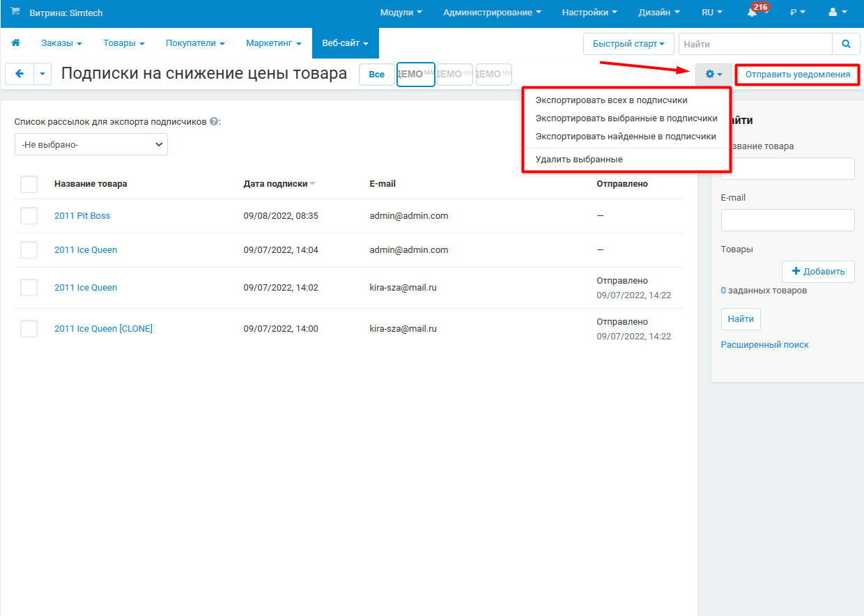864x616 pixels.
Task: Go to the home dashboard icon
Action: [x=15, y=43]
